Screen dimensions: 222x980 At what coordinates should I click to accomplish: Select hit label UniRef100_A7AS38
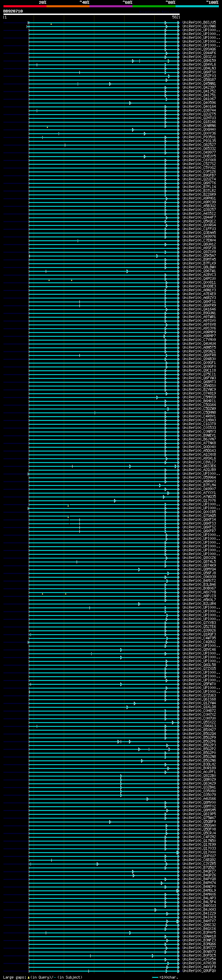click(x=199, y=963)
